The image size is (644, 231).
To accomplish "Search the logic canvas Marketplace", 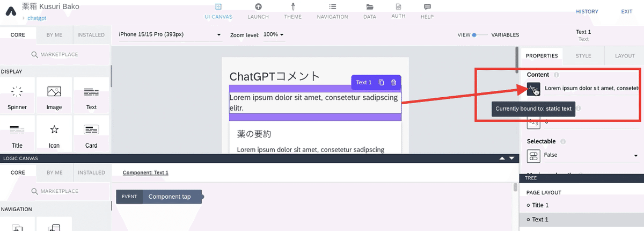I will pyautogui.click(x=54, y=191).
